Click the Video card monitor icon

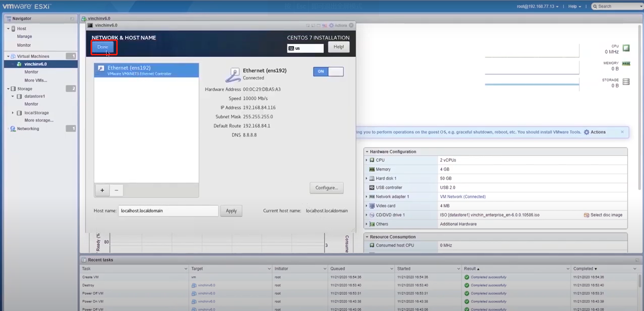[372, 206]
